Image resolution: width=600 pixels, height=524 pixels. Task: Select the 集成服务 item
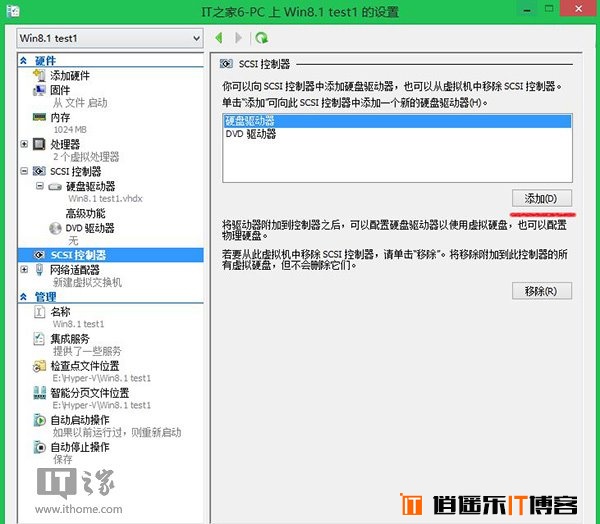pyautogui.click(x=70, y=339)
